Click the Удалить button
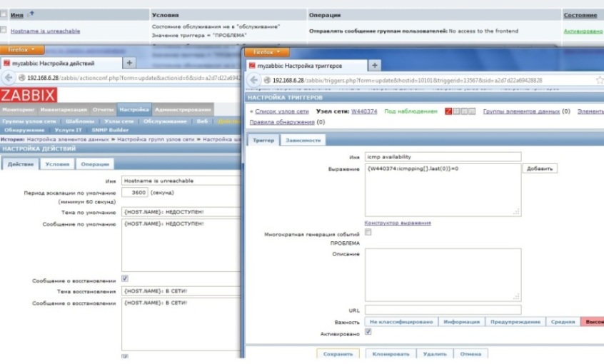Viewport: 604px width, 364px height. (x=435, y=354)
